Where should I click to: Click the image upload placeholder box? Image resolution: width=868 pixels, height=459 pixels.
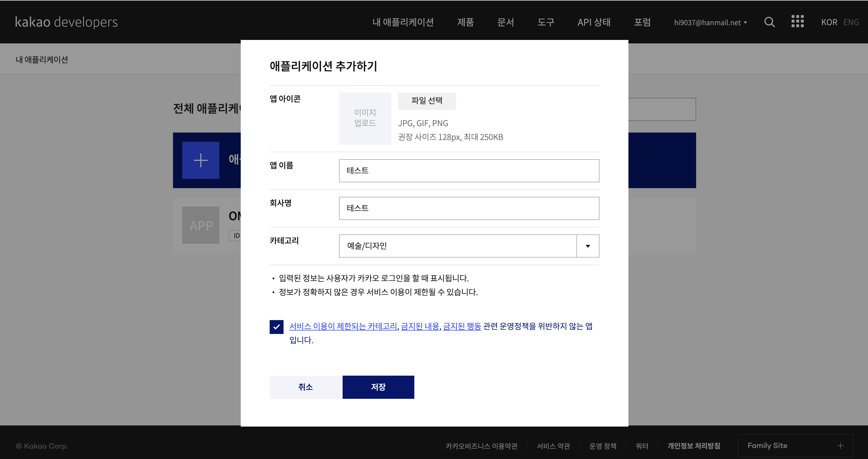(365, 118)
